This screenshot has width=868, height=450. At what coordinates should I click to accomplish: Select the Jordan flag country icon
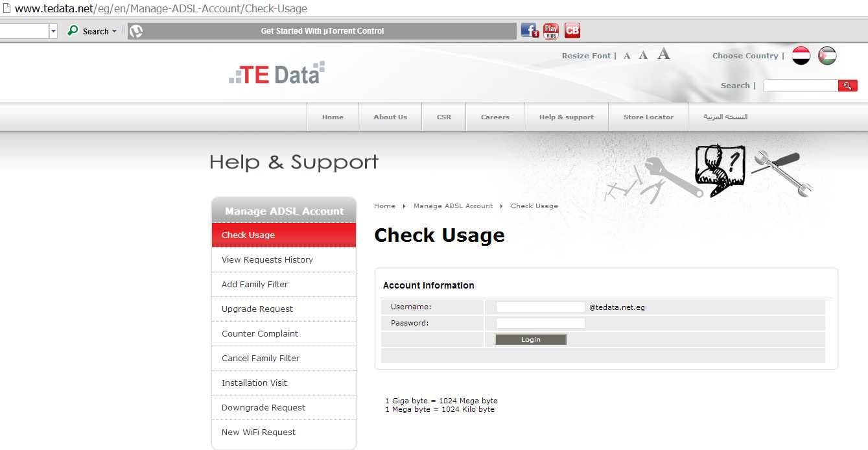[x=827, y=56]
